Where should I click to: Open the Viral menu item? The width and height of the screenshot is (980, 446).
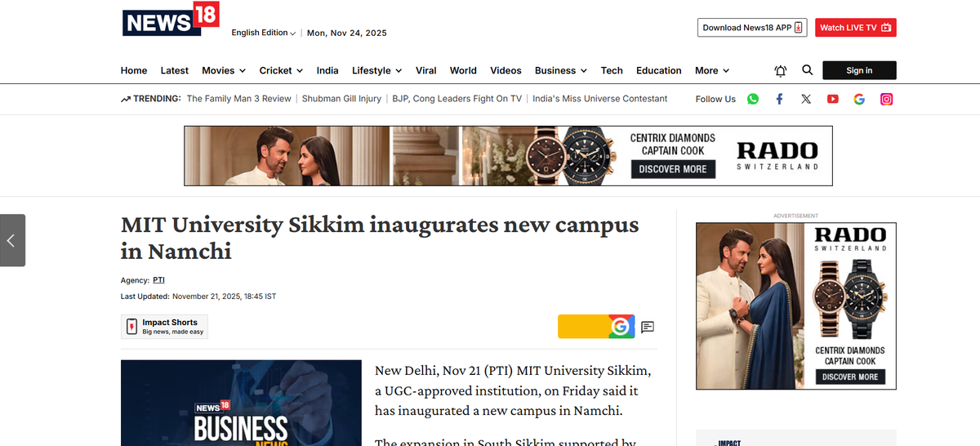coord(425,70)
